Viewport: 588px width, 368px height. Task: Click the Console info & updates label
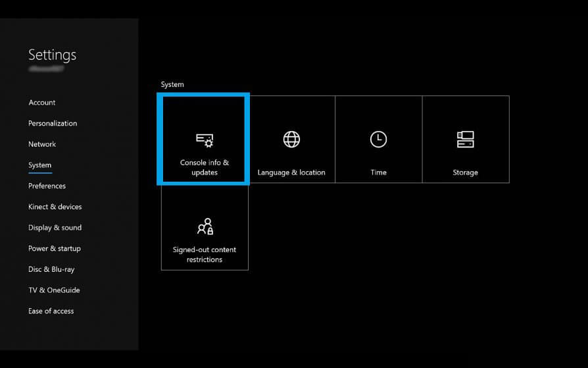click(205, 167)
